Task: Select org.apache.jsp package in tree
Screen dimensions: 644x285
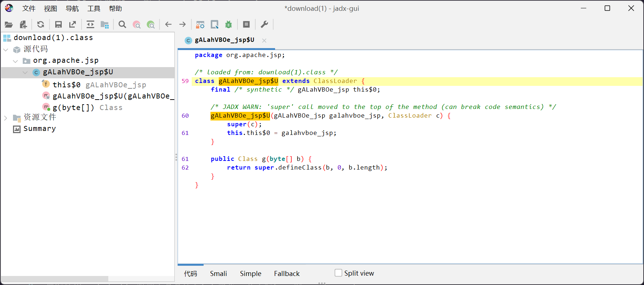Action: (66, 61)
